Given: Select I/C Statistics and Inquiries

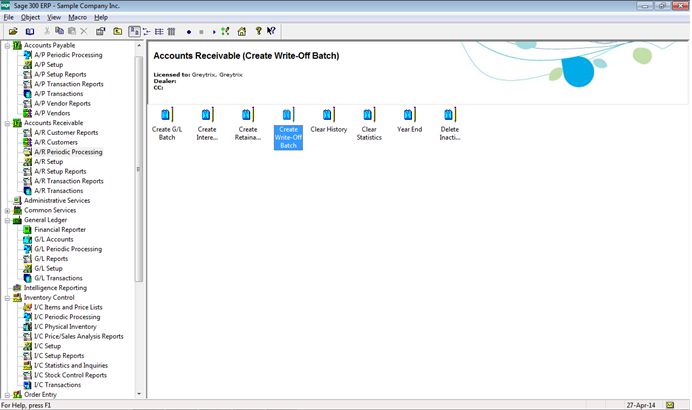Looking at the screenshot, I should tap(71, 366).
